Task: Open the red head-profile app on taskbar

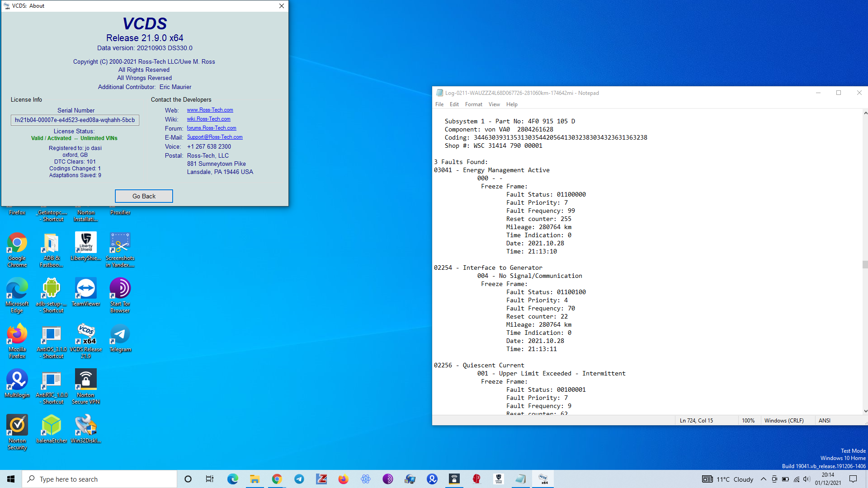Action: 476,479
